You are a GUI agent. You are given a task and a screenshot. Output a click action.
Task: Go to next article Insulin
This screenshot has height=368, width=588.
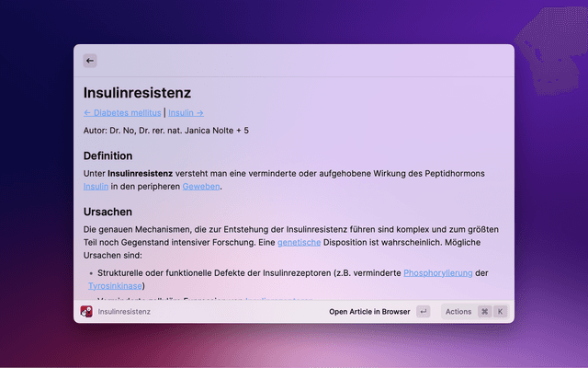[186, 112]
